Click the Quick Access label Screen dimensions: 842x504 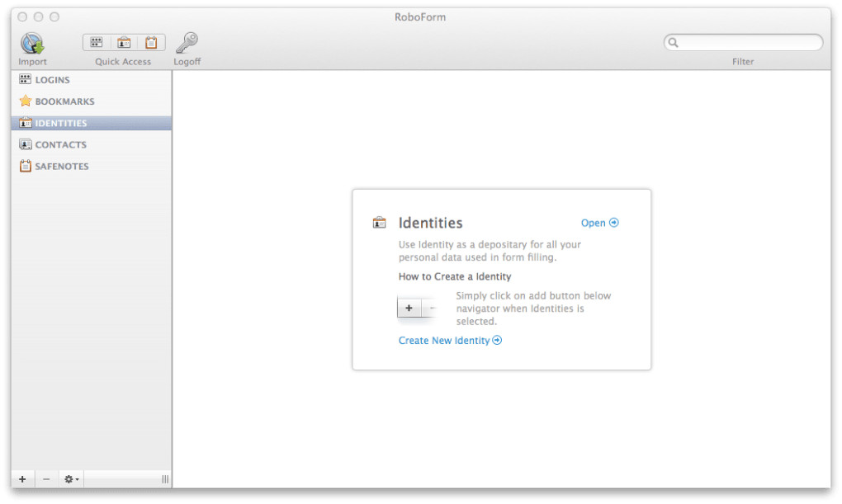coord(123,61)
